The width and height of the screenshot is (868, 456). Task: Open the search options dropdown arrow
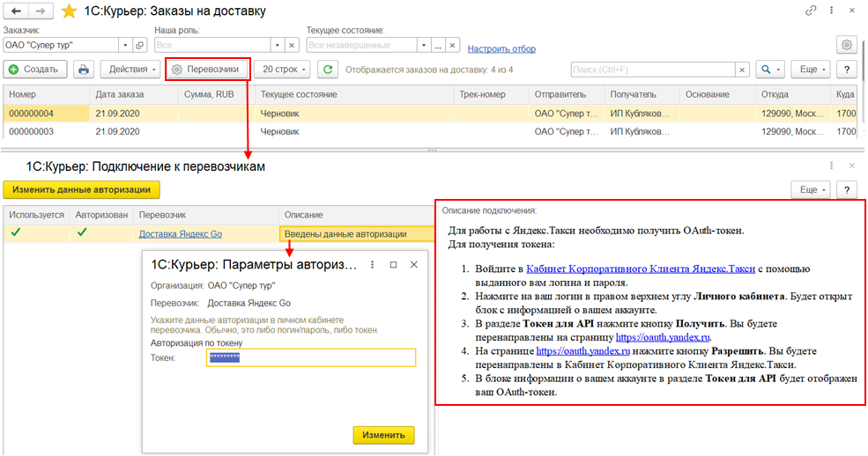click(779, 69)
